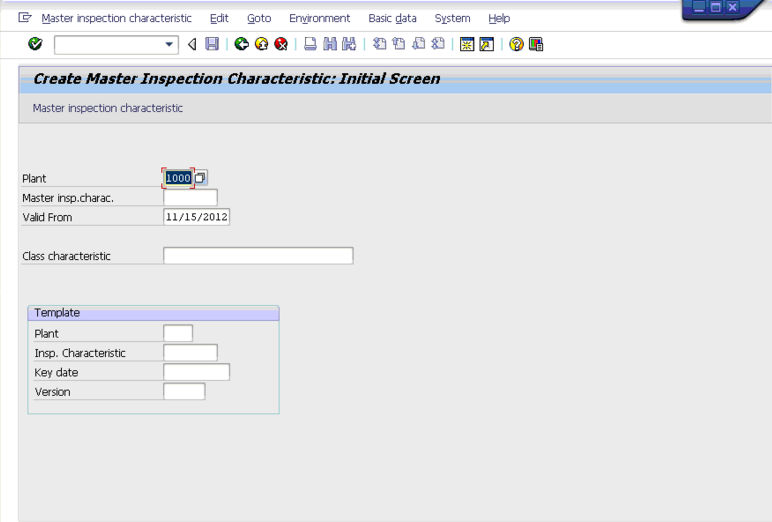This screenshot has width=772, height=522.
Task: Open the Help menu
Action: [499, 18]
